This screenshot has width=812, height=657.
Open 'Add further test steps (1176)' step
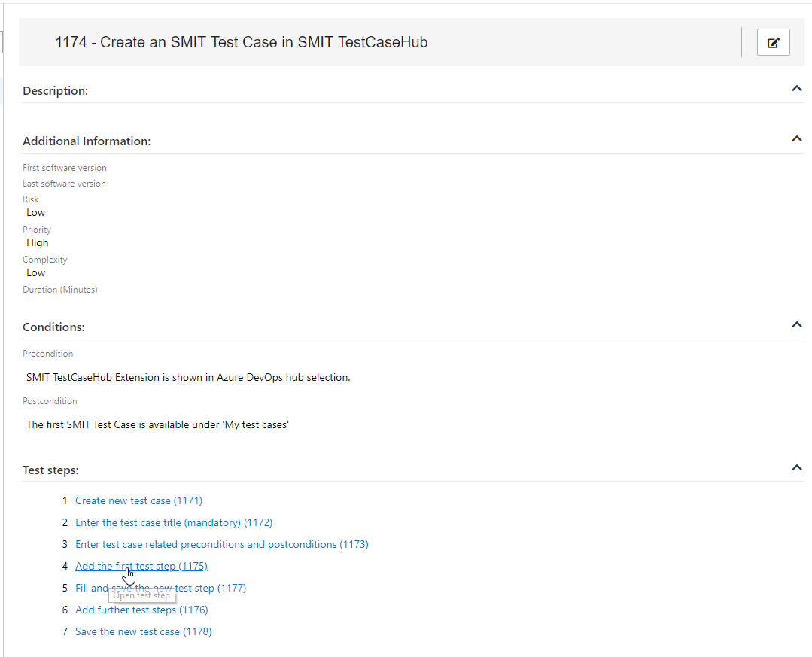141,610
